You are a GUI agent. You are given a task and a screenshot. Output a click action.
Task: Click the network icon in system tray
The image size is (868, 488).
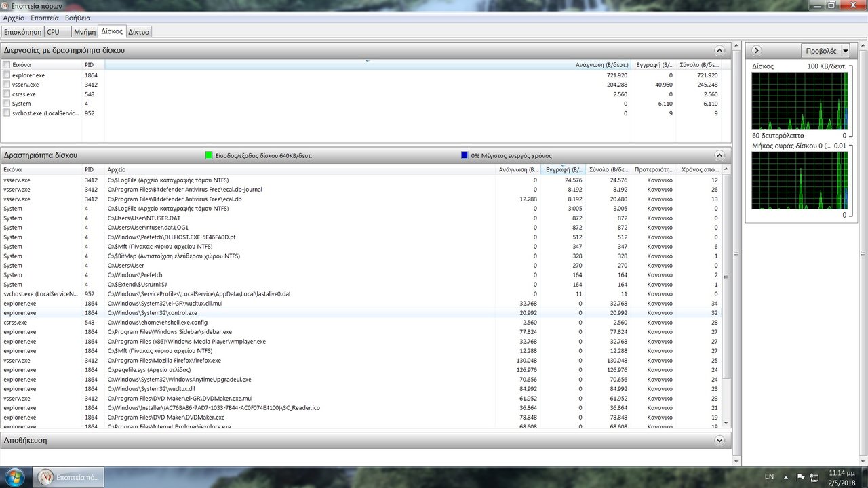click(814, 476)
